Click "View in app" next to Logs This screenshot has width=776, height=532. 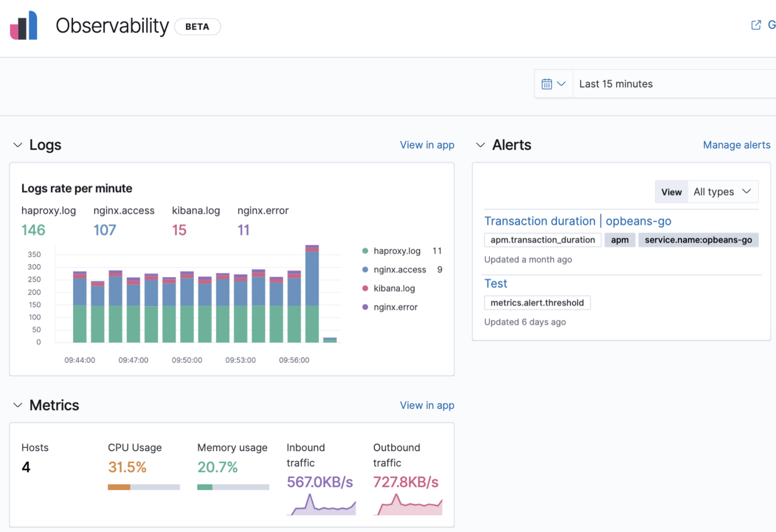[427, 145]
